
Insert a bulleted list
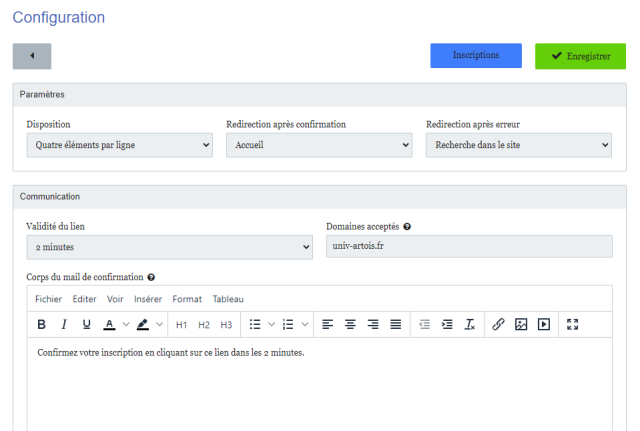(255, 324)
